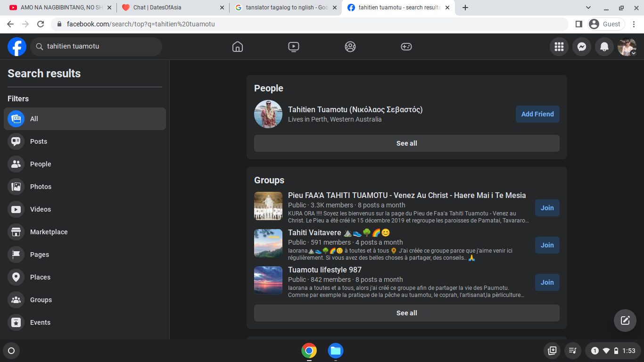Go back to previous page
The image size is (644, 362).
pos(10,24)
